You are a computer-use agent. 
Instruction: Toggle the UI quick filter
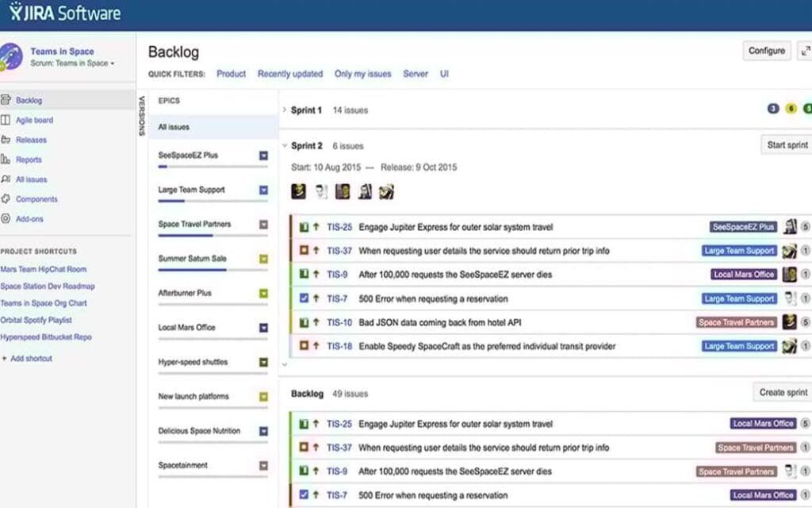pyautogui.click(x=444, y=74)
